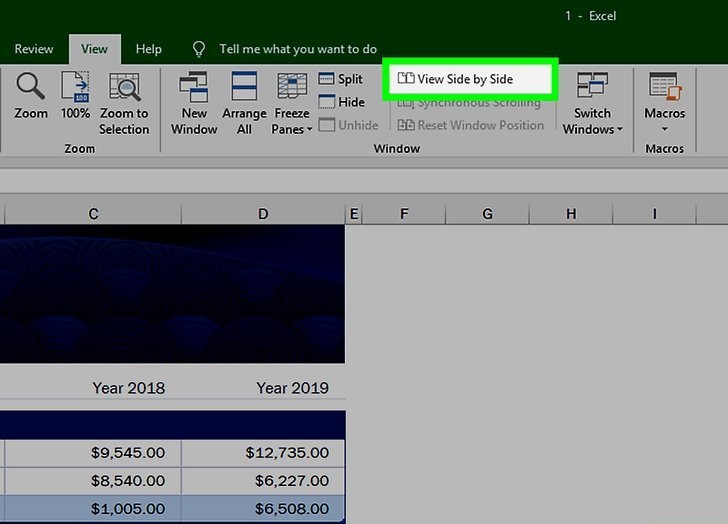Select the $12,735.00 cell

[263, 453]
